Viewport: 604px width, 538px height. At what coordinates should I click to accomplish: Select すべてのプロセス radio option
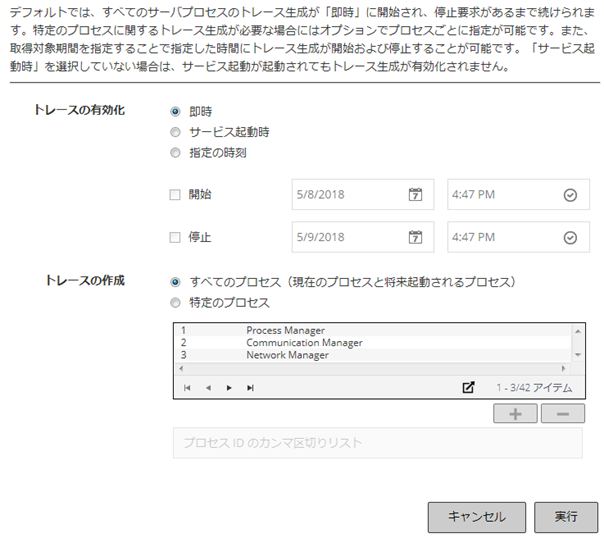(175, 282)
